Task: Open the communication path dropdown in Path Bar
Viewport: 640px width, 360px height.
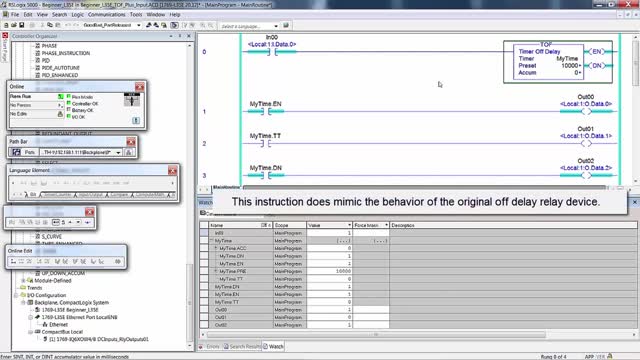Action: [118, 153]
